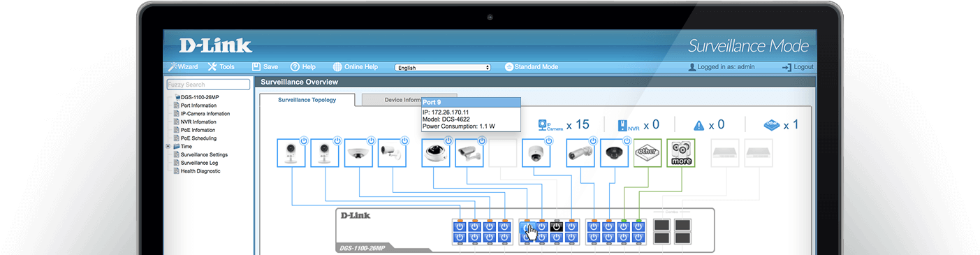The image size is (980, 255).
Task: Switch to the Device Information tab
Action: pos(409,100)
